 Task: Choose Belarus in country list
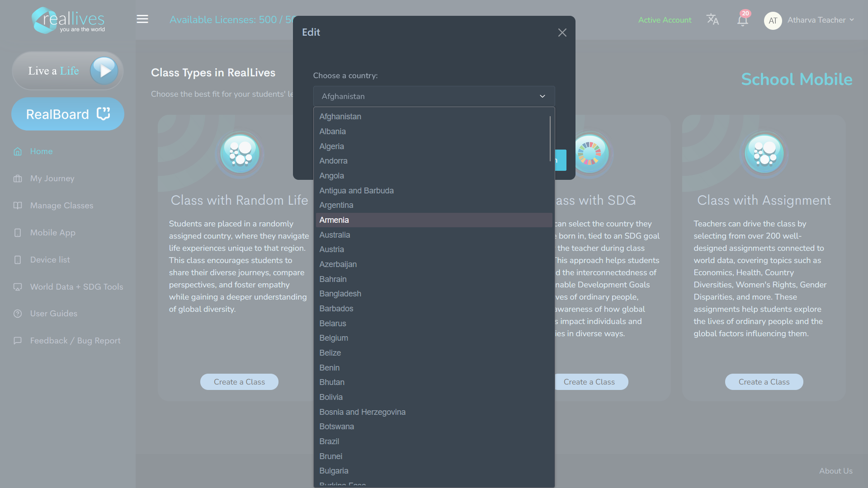pos(434,324)
